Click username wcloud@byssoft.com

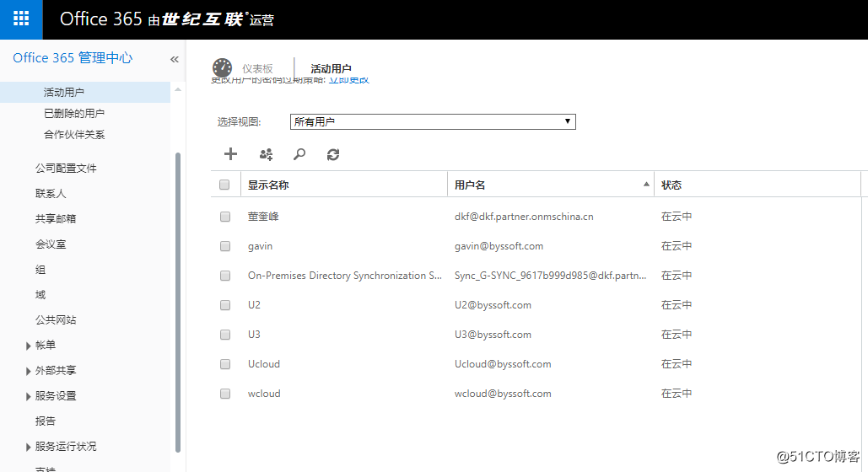503,394
